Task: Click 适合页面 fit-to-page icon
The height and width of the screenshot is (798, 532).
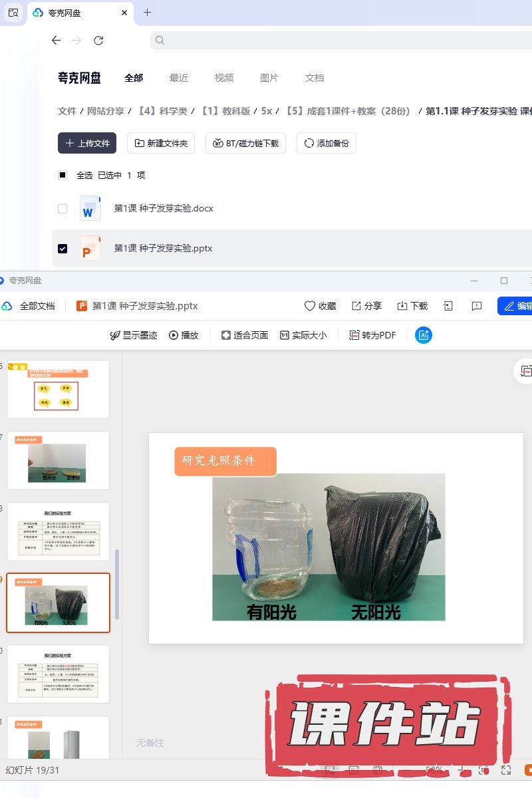Action: point(245,335)
